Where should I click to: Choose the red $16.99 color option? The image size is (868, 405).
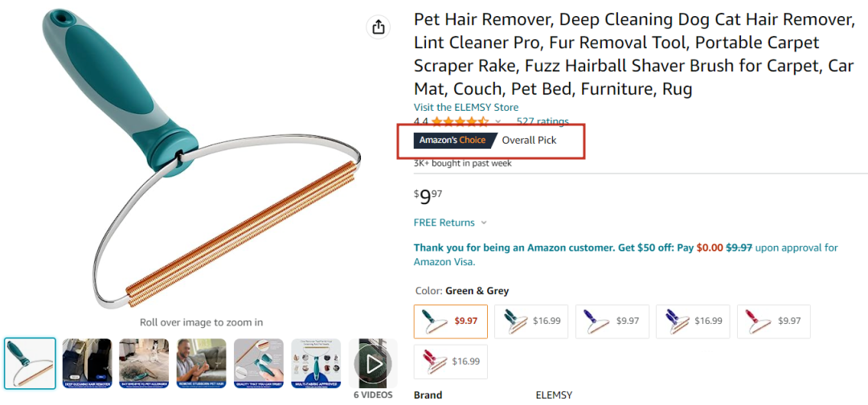pos(449,362)
